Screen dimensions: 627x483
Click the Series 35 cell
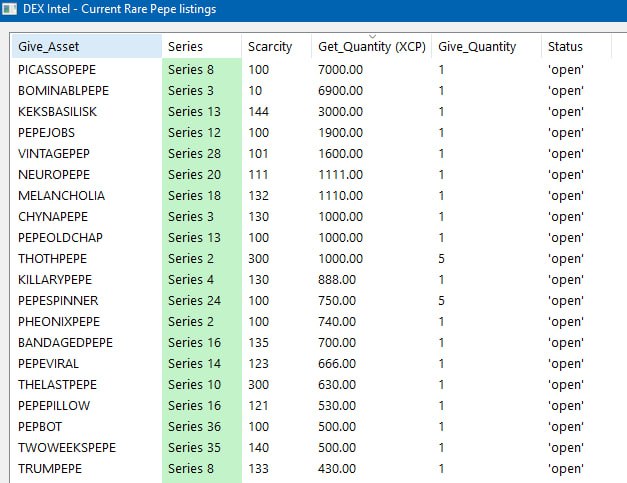tap(194, 447)
